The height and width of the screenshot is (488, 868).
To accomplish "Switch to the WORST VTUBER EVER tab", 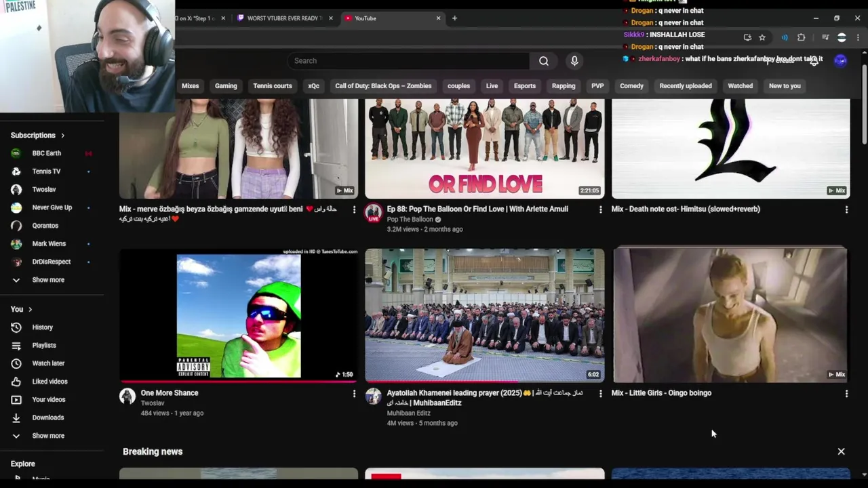I will click(x=283, y=18).
